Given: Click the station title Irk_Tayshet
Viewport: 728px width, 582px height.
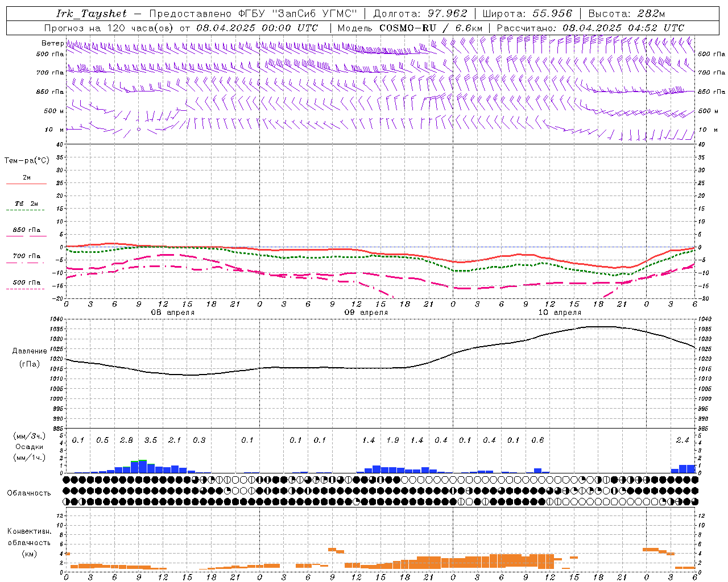Looking at the screenshot, I should click(92, 14).
